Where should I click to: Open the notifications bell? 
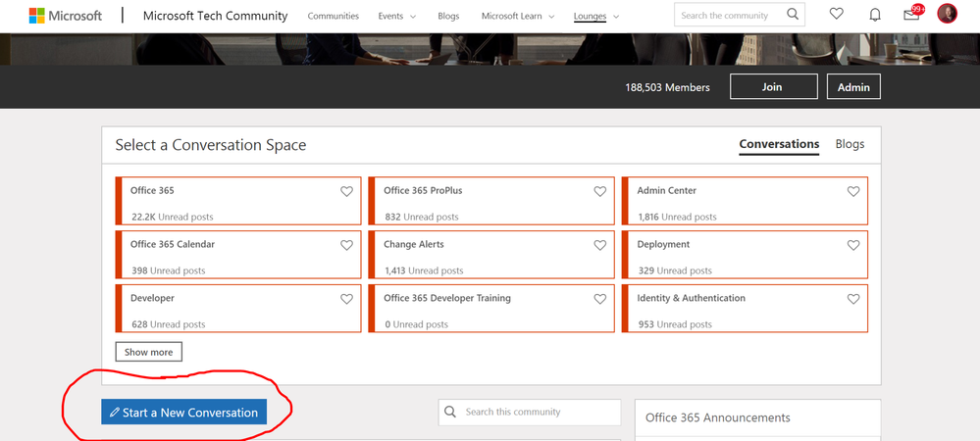(875, 15)
